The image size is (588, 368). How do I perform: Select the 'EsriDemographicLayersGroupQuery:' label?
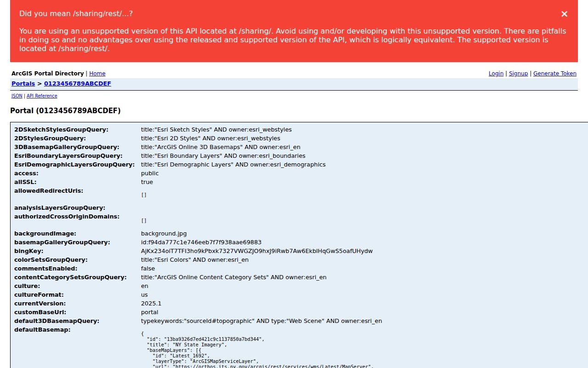pyautogui.click(x=74, y=165)
